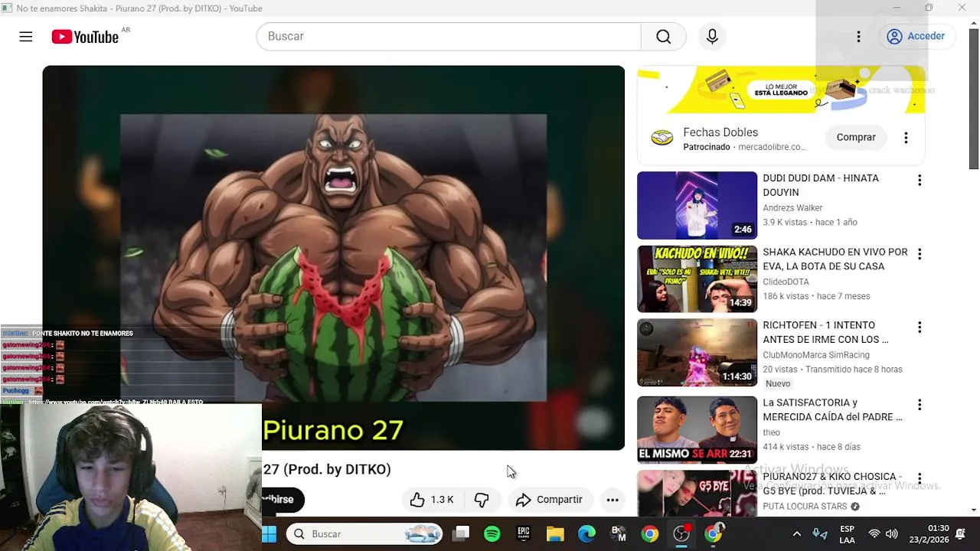This screenshot has height=551, width=980.
Task: Click the Windows taskbar Buscar search box
Action: pos(364,534)
